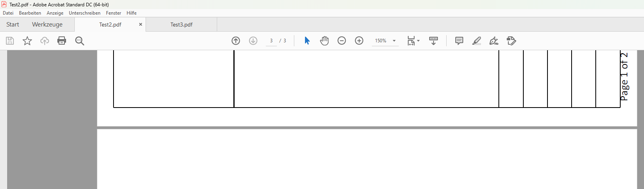Go to next page with the down arrow

point(253,41)
